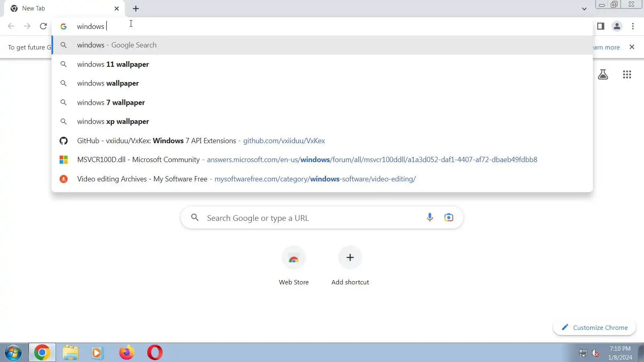This screenshot has width=644, height=362.
Task: Open the Google apps grid
Action: click(x=627, y=74)
